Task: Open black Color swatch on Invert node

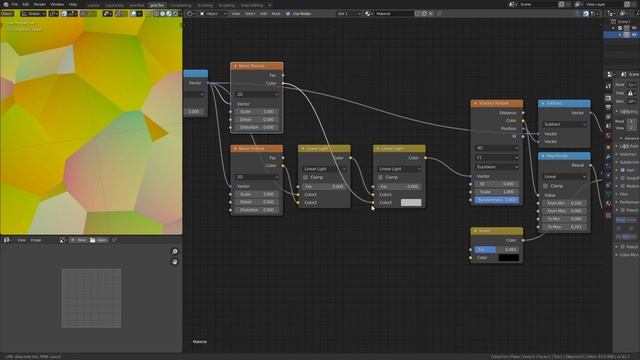Action: [509, 258]
